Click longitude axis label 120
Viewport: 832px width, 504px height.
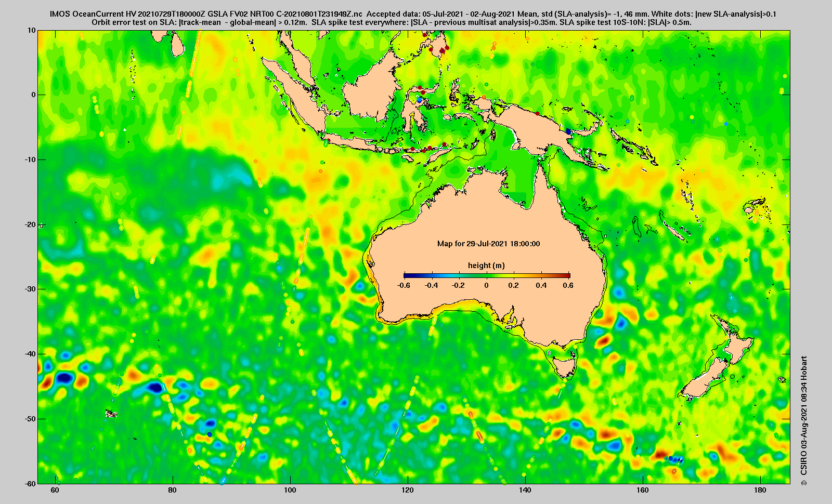tap(408, 490)
